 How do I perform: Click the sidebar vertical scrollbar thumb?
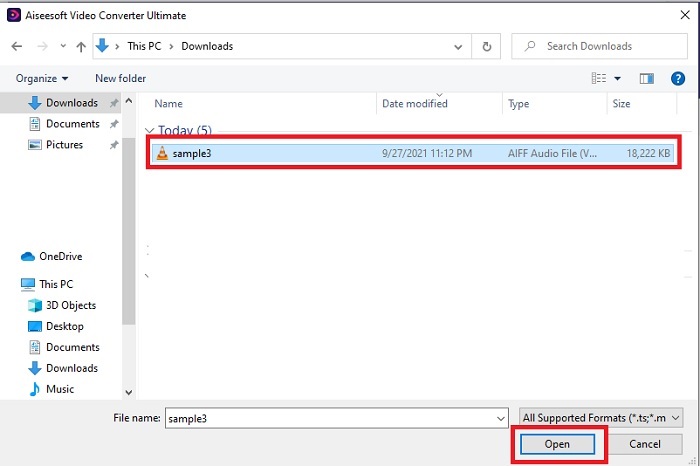click(x=129, y=231)
